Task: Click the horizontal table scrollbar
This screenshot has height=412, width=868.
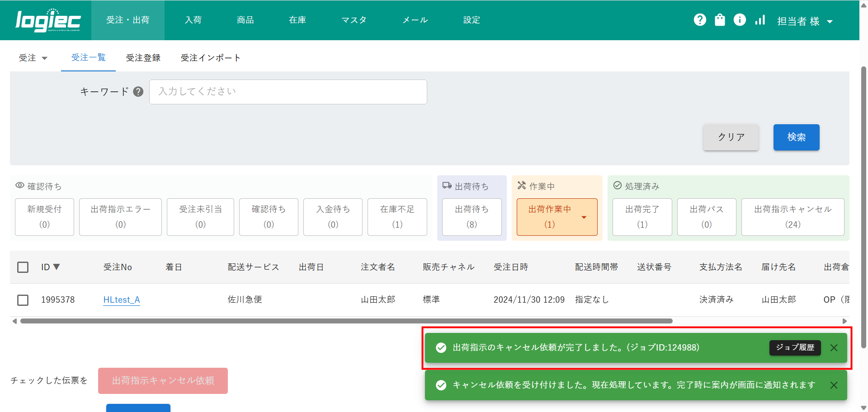Action: pos(346,321)
